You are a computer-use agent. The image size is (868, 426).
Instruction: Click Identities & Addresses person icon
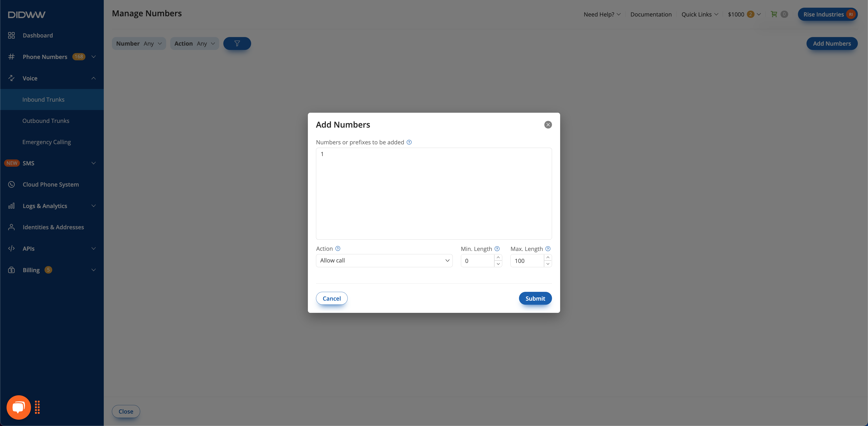coord(12,227)
